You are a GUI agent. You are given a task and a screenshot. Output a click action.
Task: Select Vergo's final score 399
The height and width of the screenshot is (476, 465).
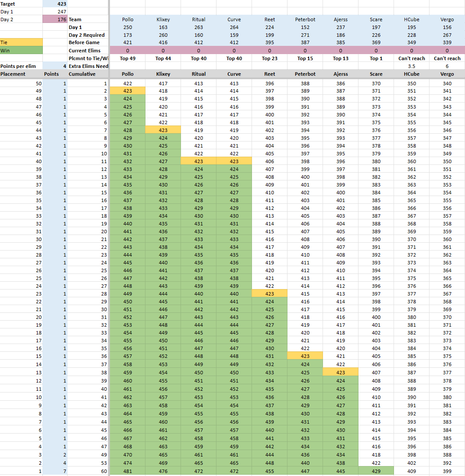(447, 471)
